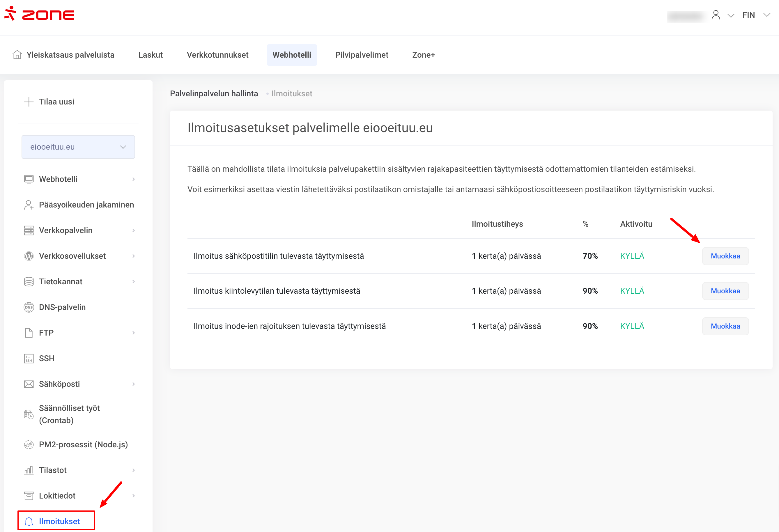Expand the Sähköposti sidebar submenu arrow

pyautogui.click(x=133, y=384)
